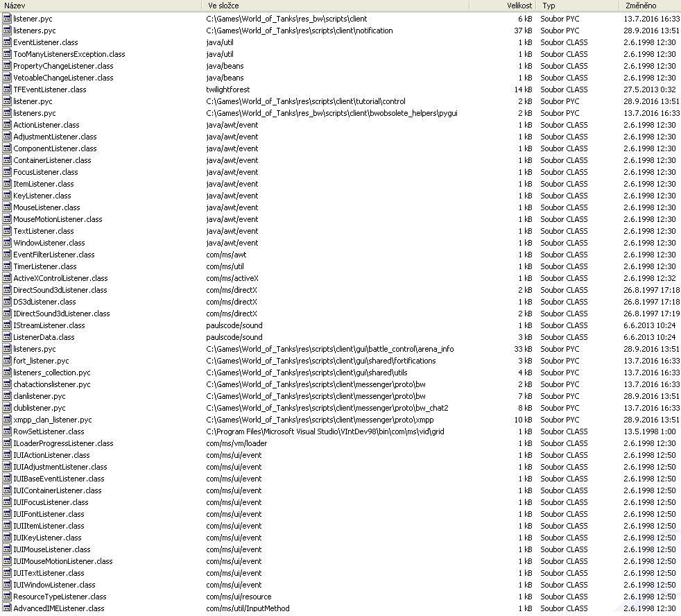Screen dimensions: 681x616
Task: Select the file IUIWindowListener.class
Action: (54, 585)
